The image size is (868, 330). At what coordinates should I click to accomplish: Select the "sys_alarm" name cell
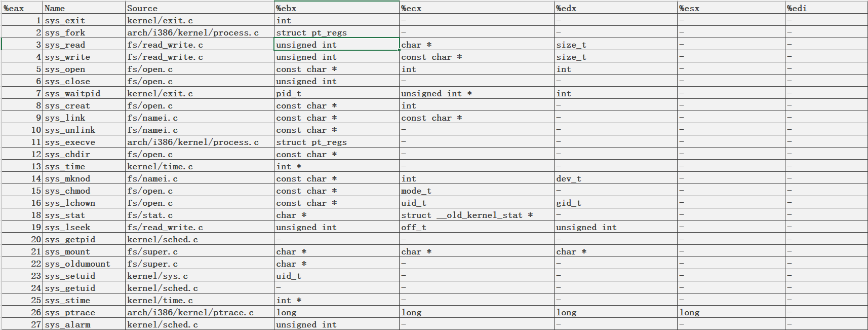(84, 324)
